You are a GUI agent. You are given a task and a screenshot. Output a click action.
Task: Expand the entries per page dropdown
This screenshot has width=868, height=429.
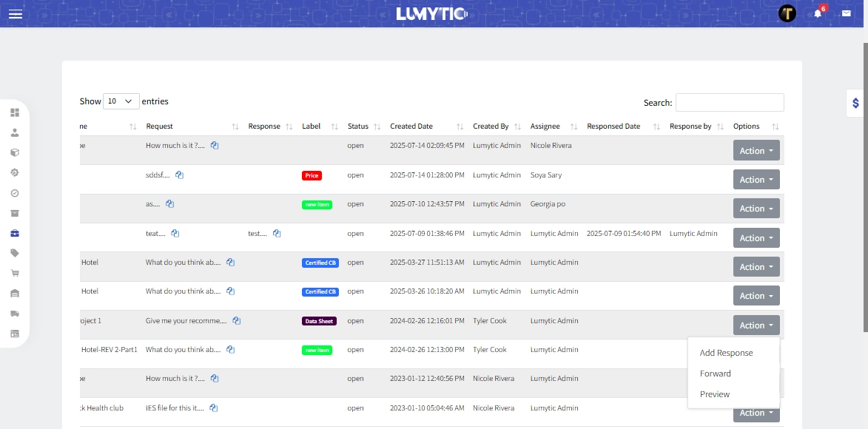121,101
